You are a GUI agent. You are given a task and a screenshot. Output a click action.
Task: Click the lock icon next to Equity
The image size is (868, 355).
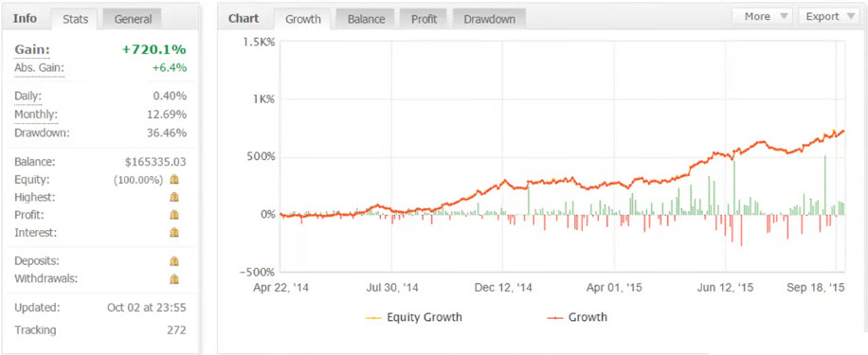pyautogui.click(x=174, y=179)
